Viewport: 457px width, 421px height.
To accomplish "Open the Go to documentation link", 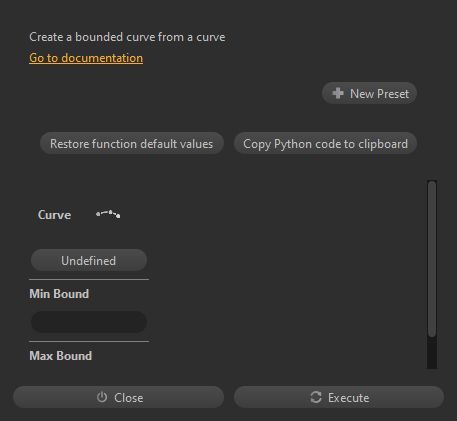I will [x=86, y=58].
